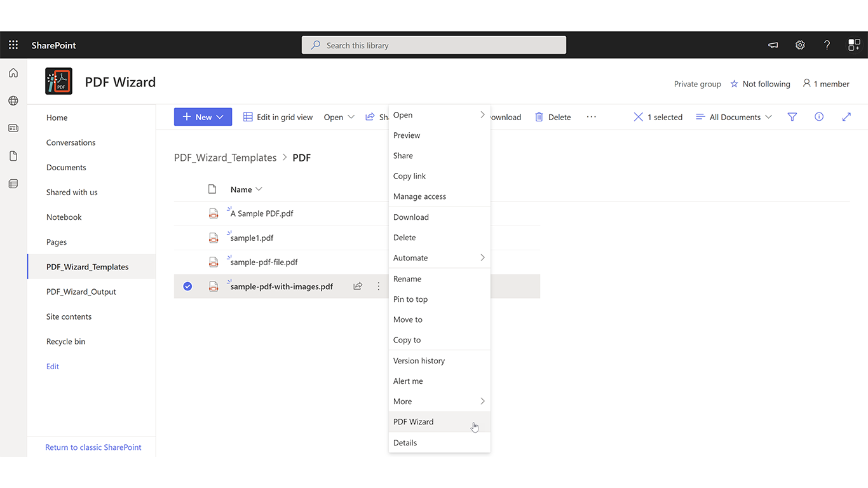868x488 pixels.
Task: Open the All Documents view dropdown
Action: pos(734,117)
